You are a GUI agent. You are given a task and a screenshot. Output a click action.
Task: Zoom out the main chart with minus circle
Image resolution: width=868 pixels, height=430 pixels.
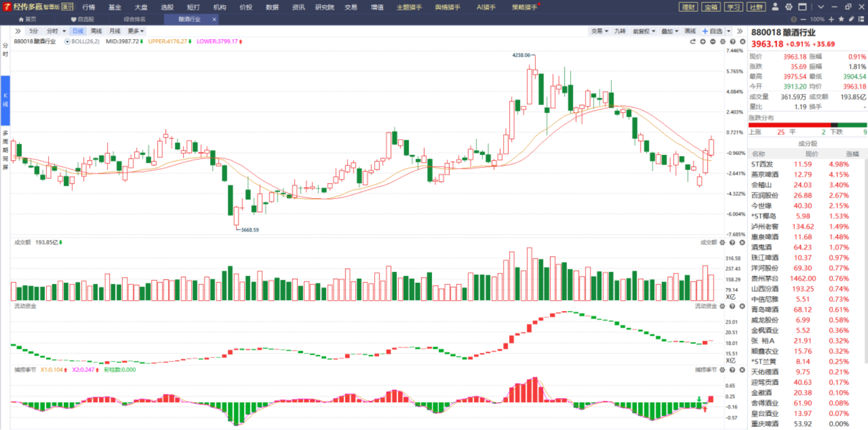coord(713,41)
